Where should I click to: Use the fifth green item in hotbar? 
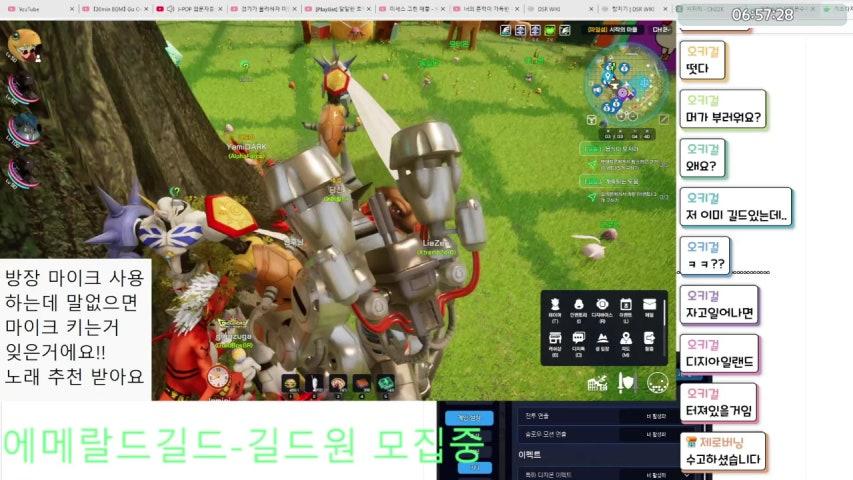[386, 384]
